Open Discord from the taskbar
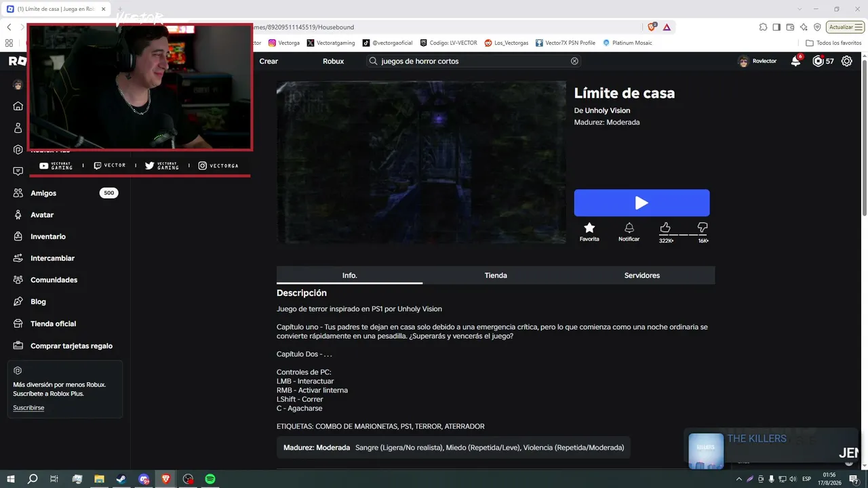868x488 pixels. (144, 479)
